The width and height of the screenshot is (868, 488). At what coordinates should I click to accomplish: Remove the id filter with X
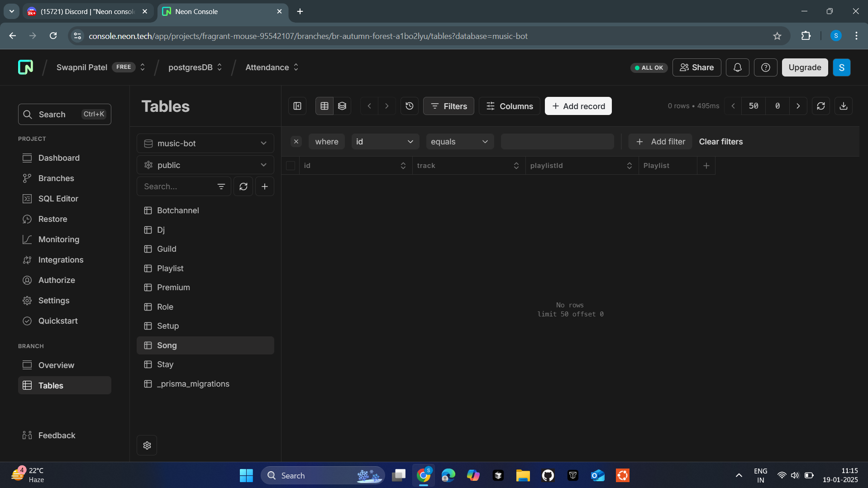(x=296, y=142)
